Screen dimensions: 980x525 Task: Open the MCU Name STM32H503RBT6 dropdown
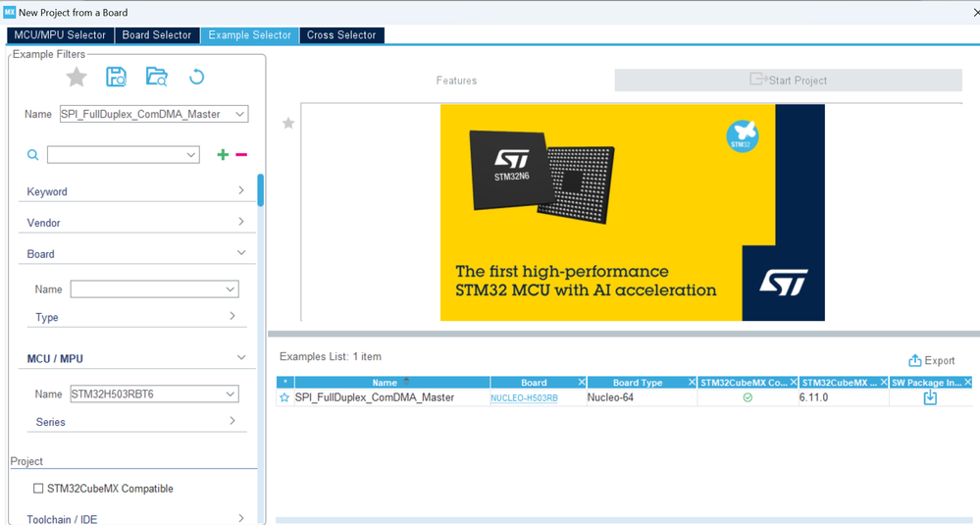230,394
